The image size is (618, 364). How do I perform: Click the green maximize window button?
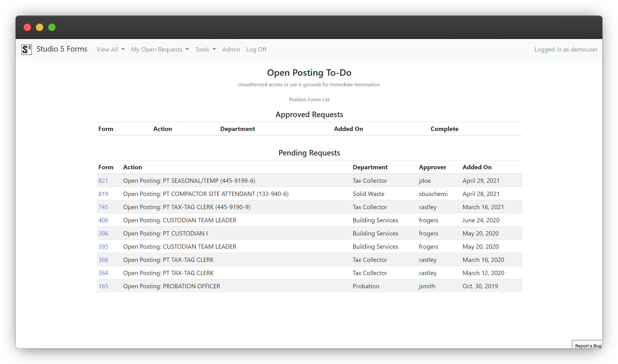click(x=52, y=27)
